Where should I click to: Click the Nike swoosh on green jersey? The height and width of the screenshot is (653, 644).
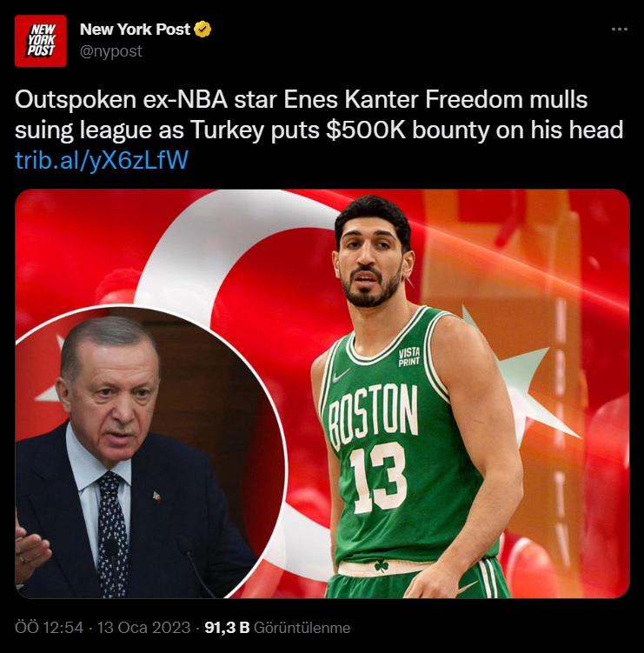[342, 376]
